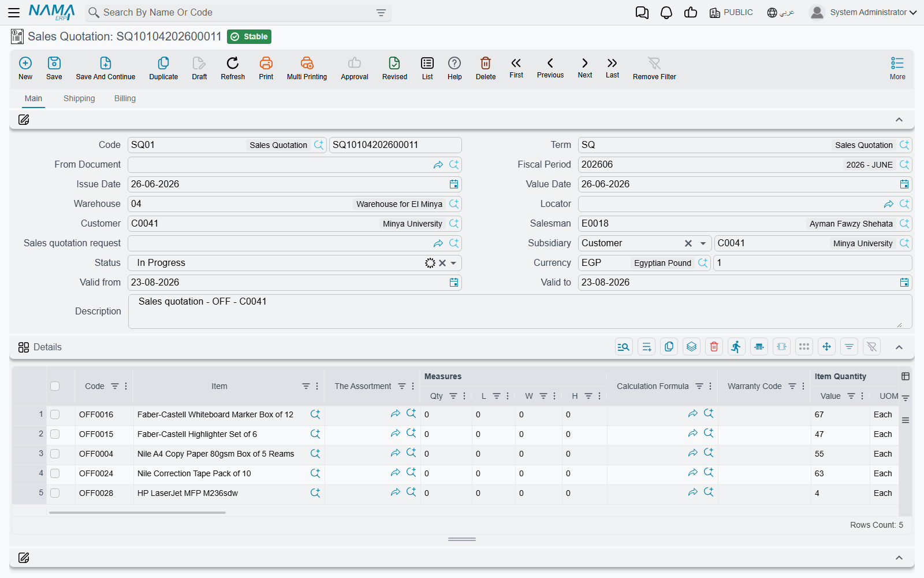The height and width of the screenshot is (578, 924).
Task: Click the quantity value 67
Action: click(x=819, y=414)
